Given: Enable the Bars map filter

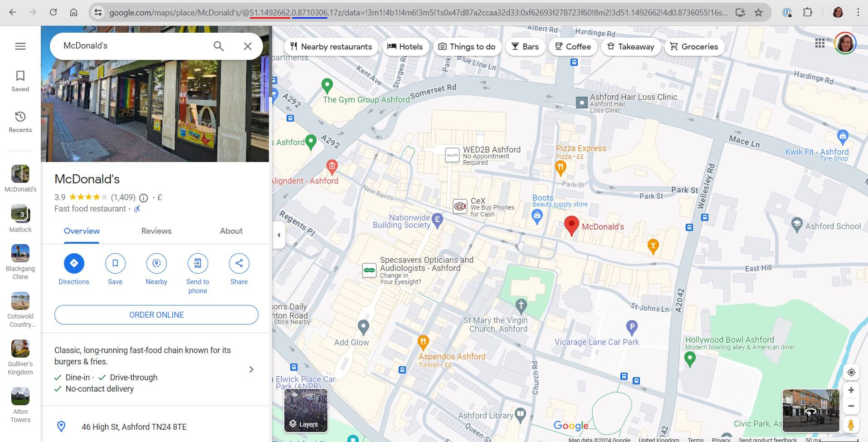Looking at the screenshot, I should [525, 46].
